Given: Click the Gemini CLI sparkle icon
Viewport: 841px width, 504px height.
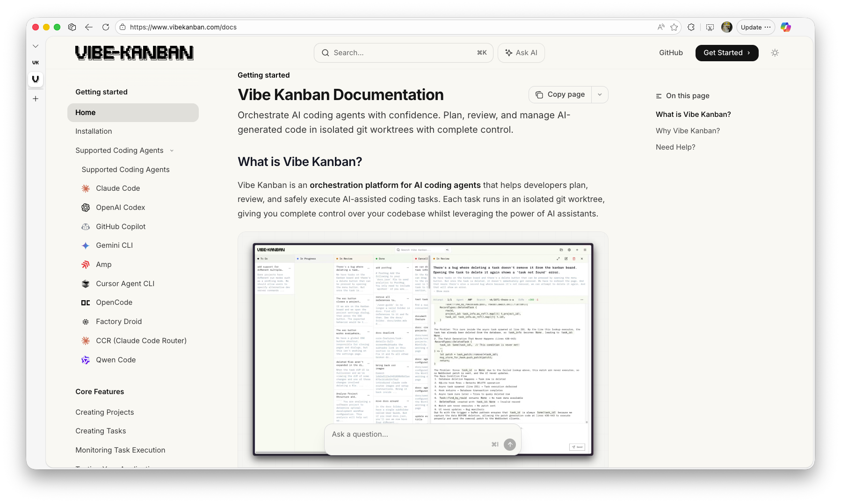Looking at the screenshot, I should (x=86, y=245).
